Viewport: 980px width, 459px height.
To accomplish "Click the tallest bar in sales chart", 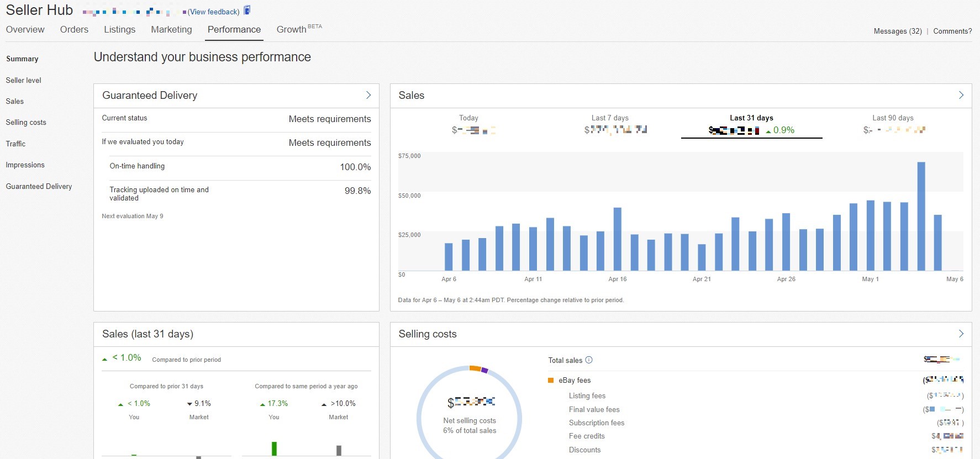I will pos(921,216).
